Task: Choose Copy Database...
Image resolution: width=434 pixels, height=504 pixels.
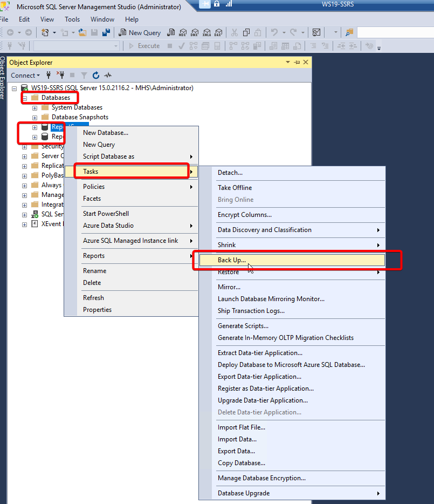Action: point(292,463)
